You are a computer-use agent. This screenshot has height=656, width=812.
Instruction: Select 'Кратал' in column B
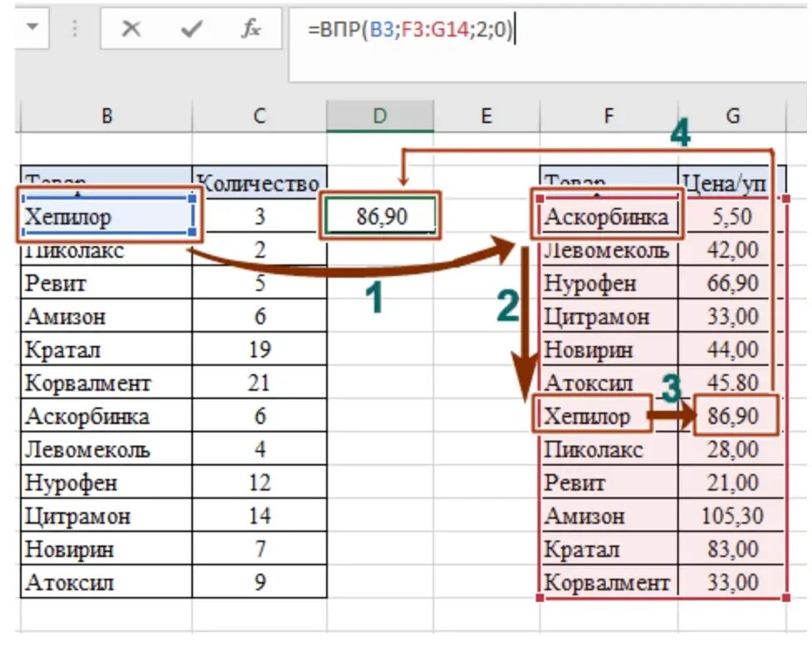pyautogui.click(x=106, y=349)
